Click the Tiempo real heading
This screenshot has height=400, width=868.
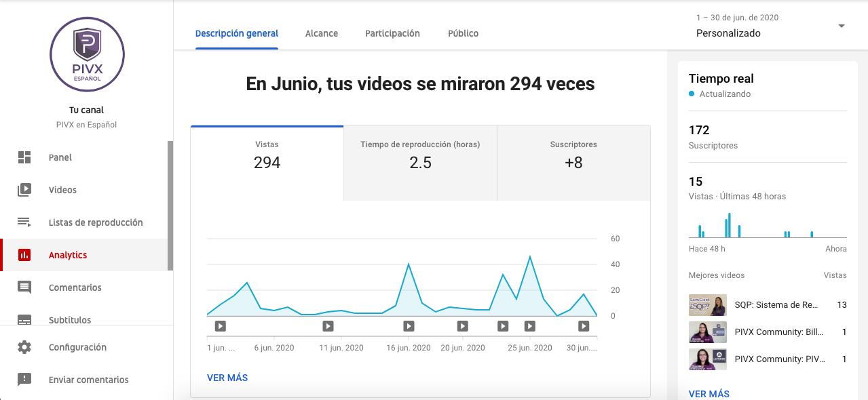(721, 79)
